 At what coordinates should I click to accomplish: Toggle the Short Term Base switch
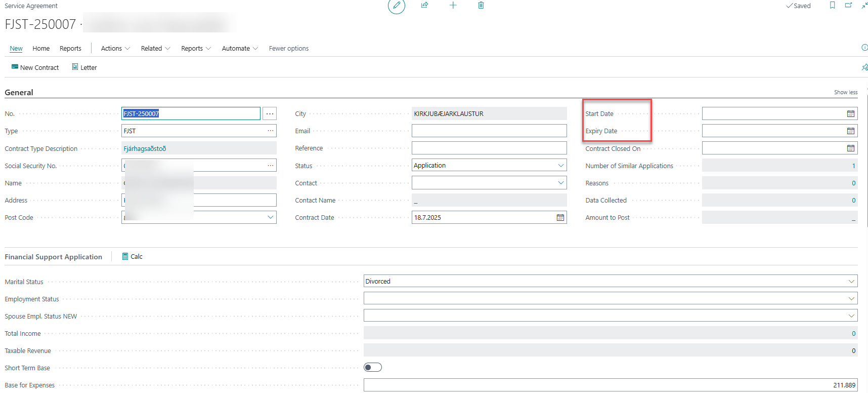(373, 368)
